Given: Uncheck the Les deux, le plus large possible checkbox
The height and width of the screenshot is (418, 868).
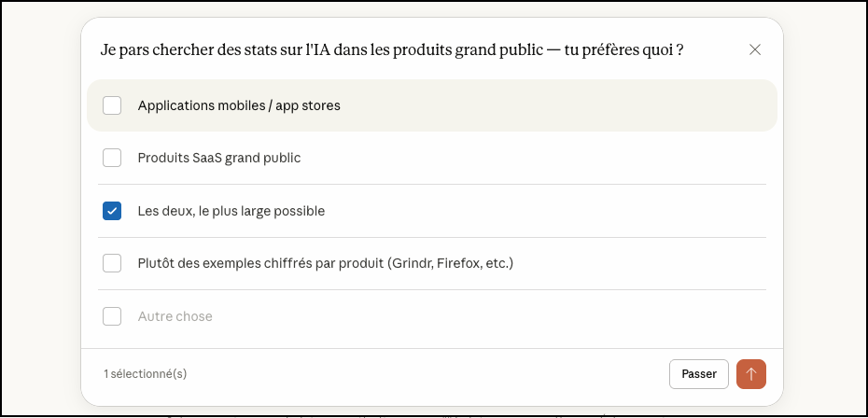Looking at the screenshot, I should click(112, 211).
